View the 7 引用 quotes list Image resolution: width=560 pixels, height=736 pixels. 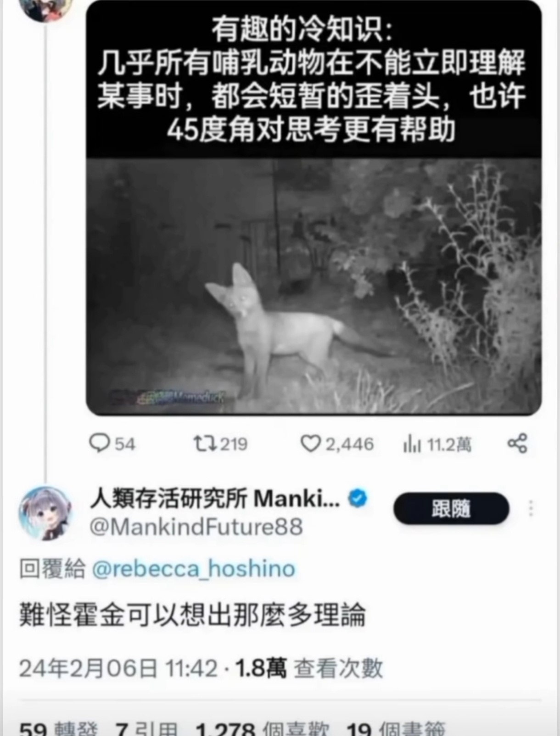146,729
